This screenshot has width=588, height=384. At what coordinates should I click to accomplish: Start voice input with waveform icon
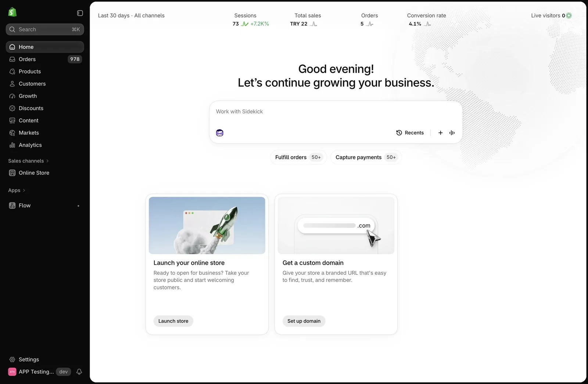tap(452, 133)
